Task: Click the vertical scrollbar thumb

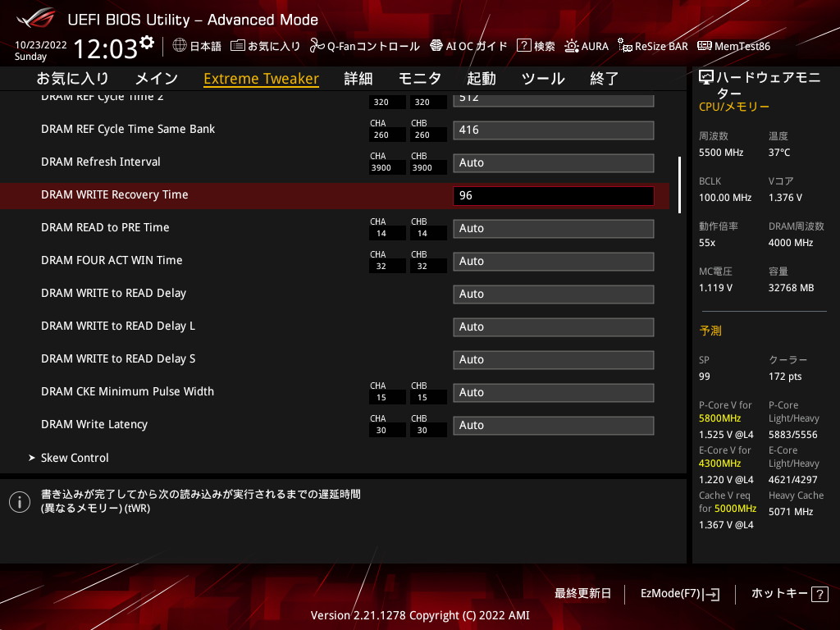Action: pos(679,185)
